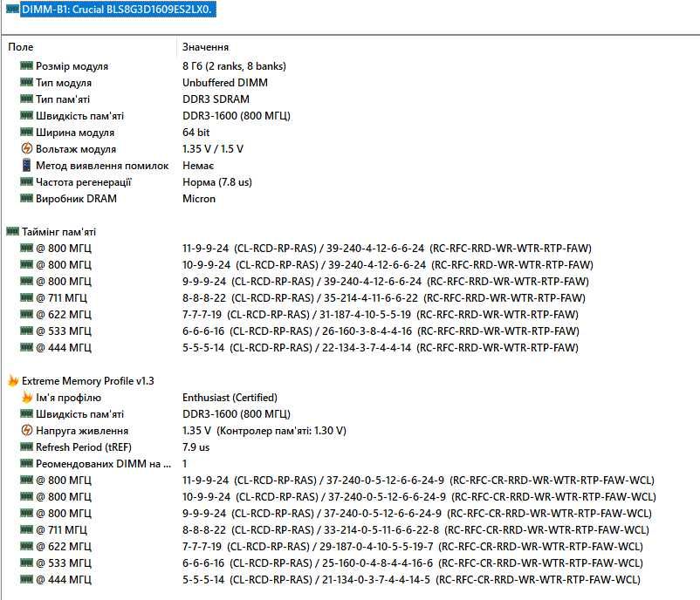The image size is (700, 600).
Task: Click the 'Значення' column header
Action: point(205,47)
